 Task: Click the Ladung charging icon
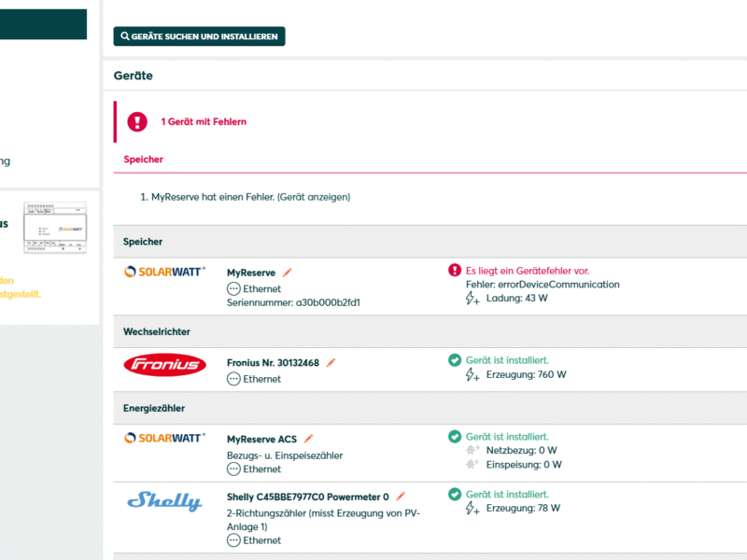coord(472,299)
